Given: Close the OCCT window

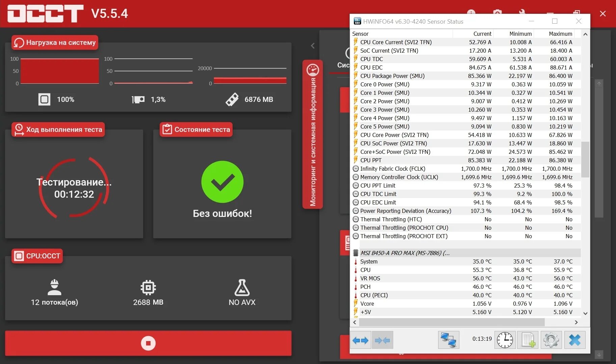Looking at the screenshot, I should pos(603,13).
